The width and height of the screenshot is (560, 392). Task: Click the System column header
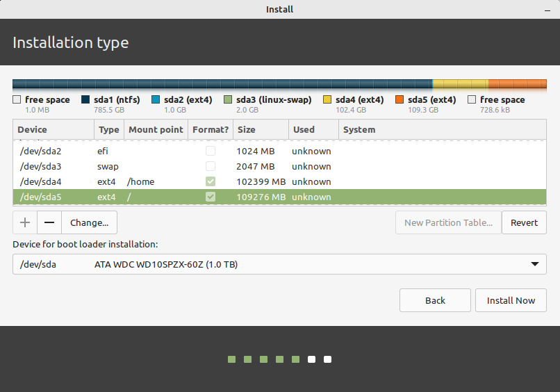point(443,129)
